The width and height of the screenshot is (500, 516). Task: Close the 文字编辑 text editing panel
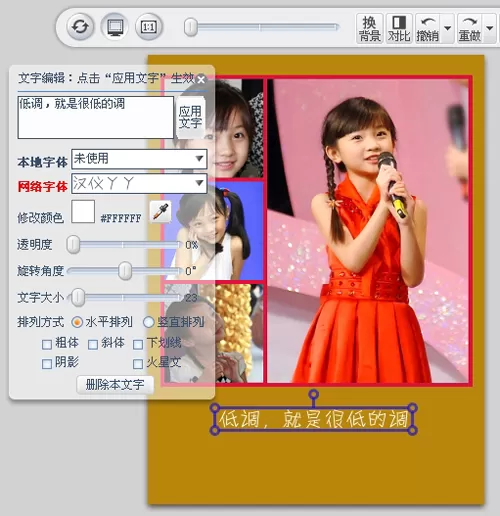pyautogui.click(x=201, y=80)
